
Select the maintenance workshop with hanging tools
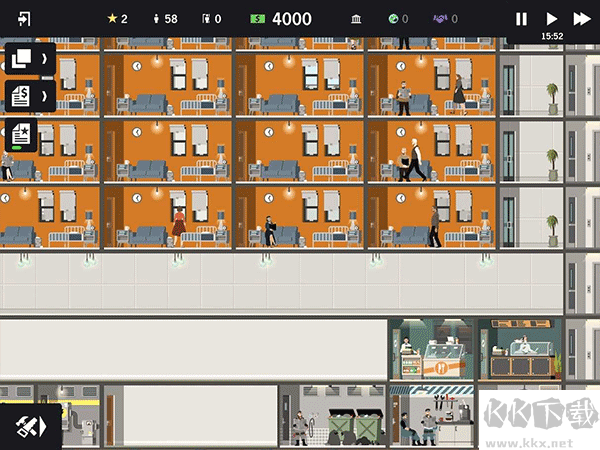(432, 416)
